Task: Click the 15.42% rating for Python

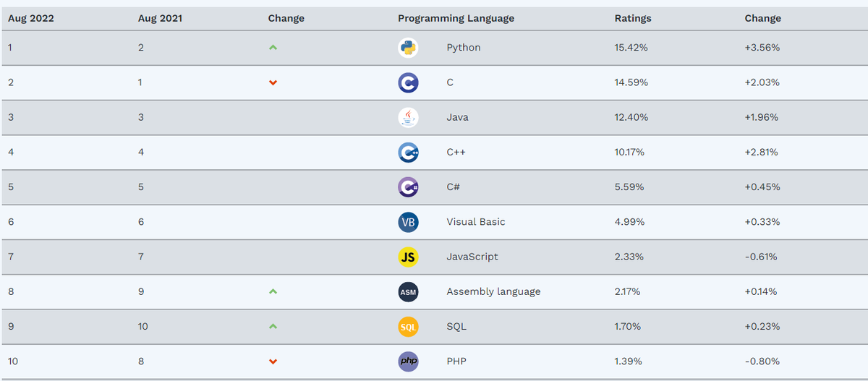Action: point(631,48)
